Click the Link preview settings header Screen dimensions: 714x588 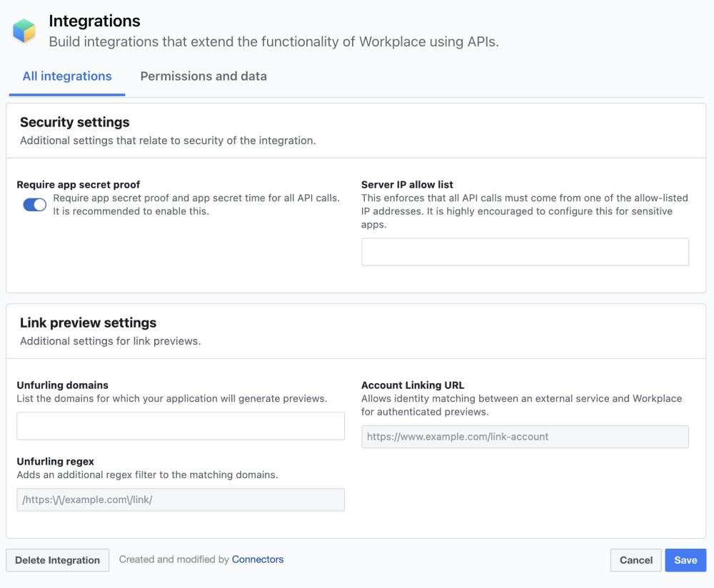click(88, 323)
